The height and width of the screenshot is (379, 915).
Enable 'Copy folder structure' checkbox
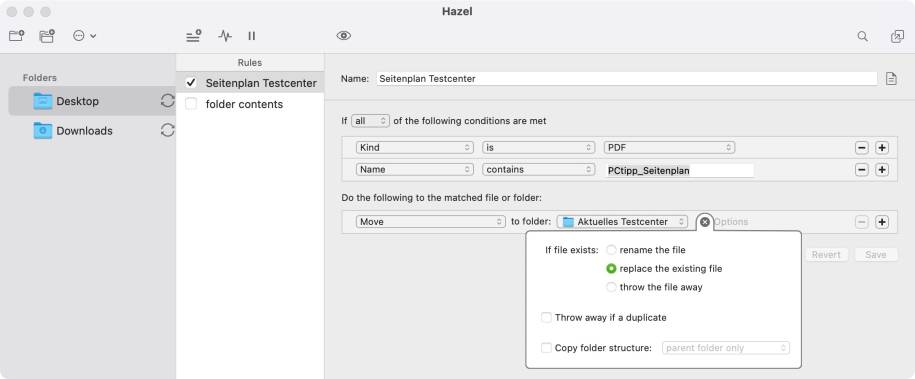[546, 348]
